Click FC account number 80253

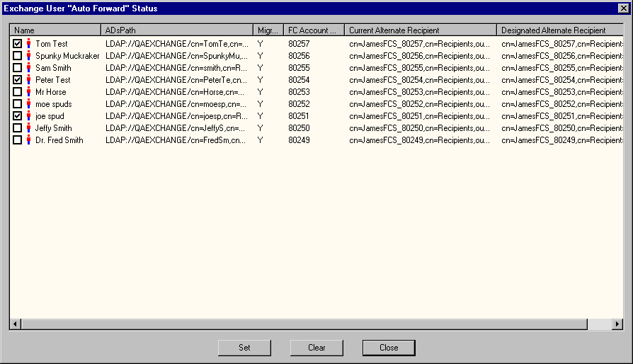[299, 92]
